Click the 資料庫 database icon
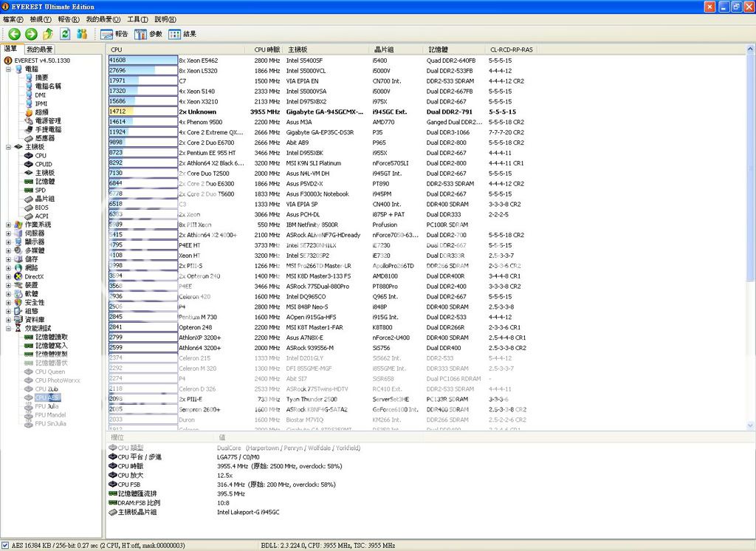Image resolution: width=756 pixels, height=551 pixels. pos(18,319)
